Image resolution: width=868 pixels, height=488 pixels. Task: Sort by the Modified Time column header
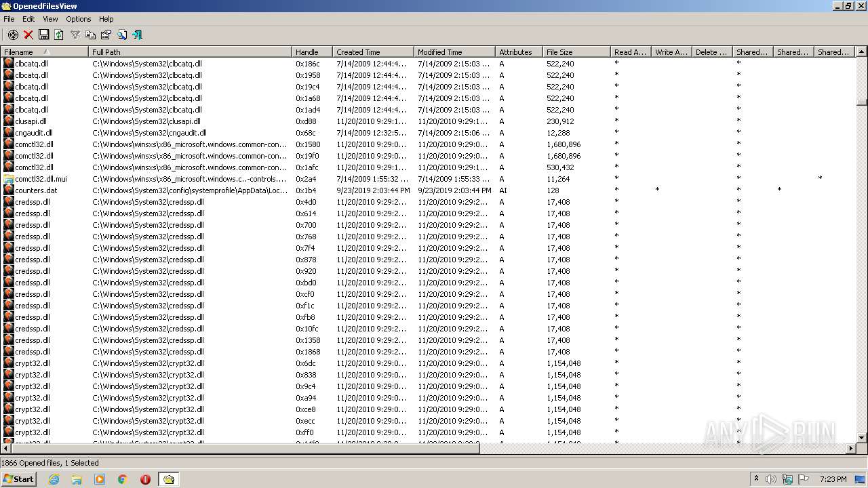(x=454, y=52)
